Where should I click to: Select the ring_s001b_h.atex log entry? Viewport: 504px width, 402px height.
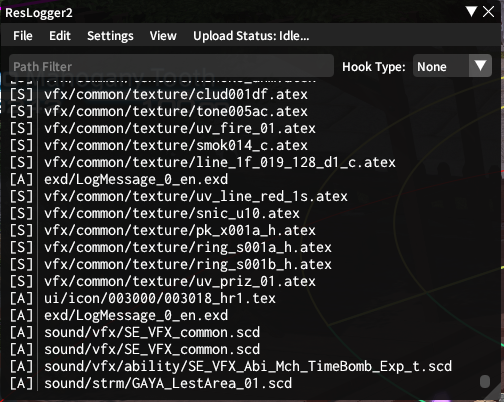point(187,265)
